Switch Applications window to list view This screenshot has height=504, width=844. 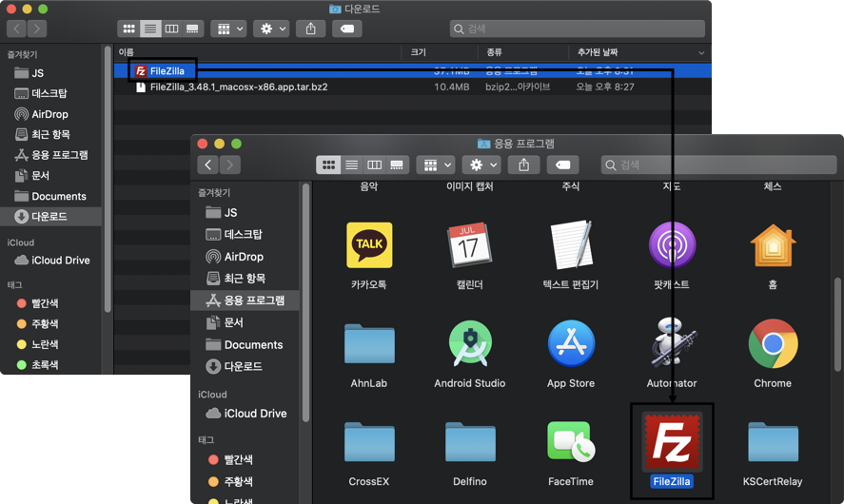pyautogui.click(x=351, y=165)
